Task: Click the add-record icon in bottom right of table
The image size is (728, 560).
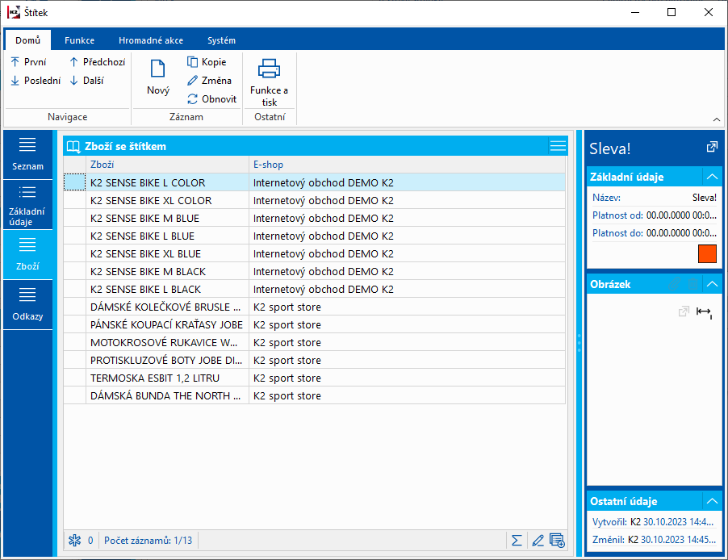Action: click(557, 540)
